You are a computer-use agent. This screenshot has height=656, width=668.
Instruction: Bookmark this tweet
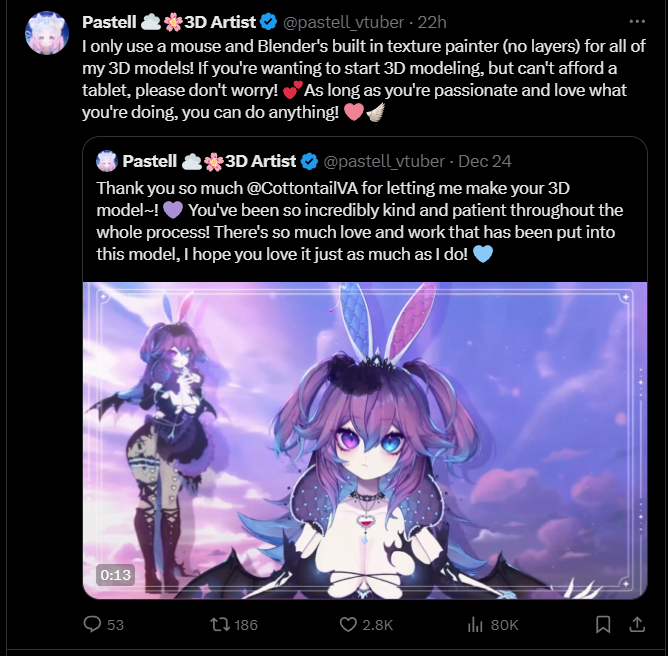point(603,624)
